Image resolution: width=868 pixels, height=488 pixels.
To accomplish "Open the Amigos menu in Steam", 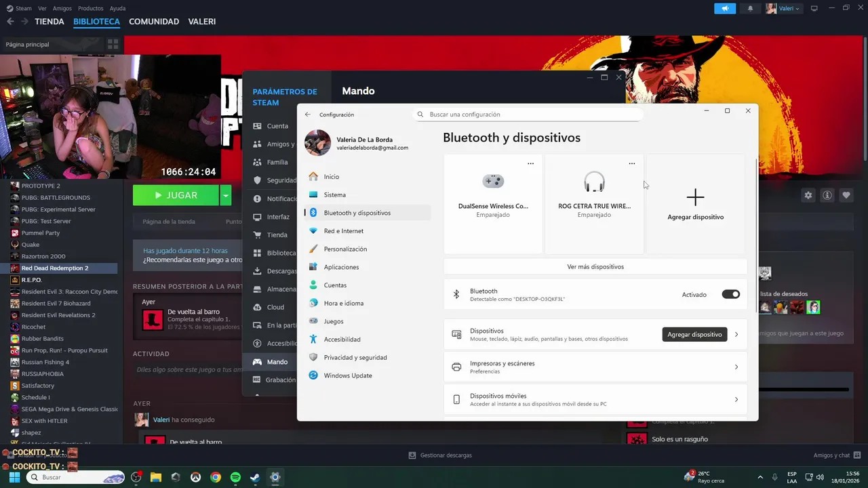I will (62, 8).
